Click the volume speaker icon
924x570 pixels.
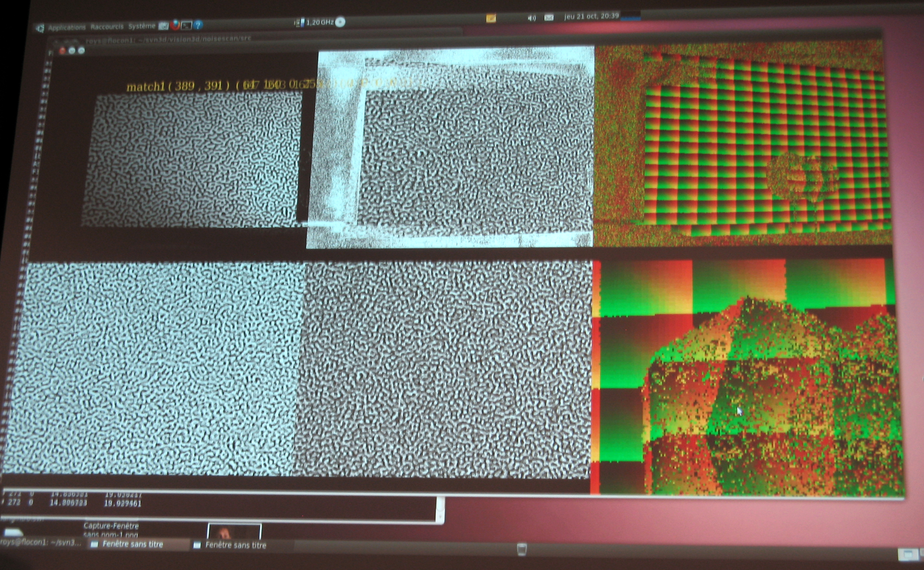[532, 18]
